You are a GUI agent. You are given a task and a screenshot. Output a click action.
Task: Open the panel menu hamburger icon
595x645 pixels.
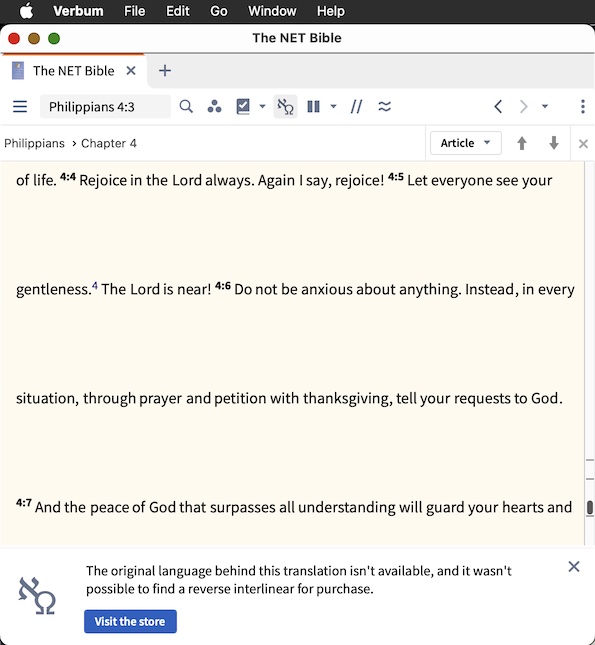(20, 107)
